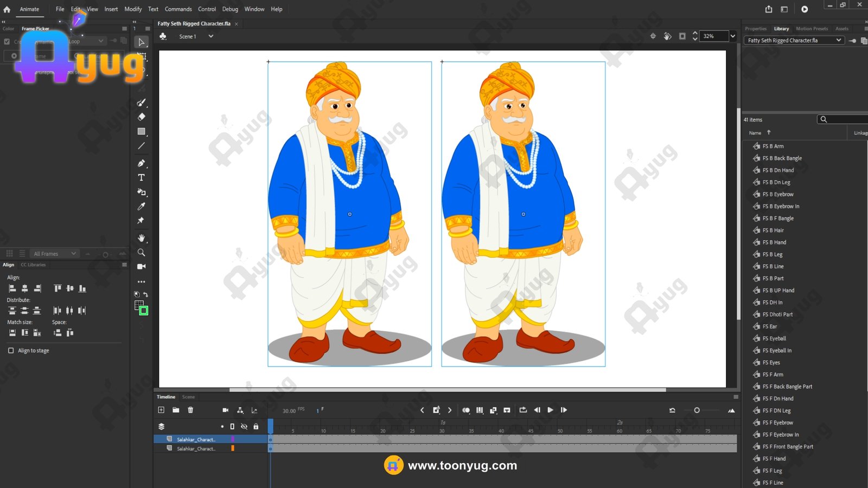
Task: Select the Text tool
Action: click(x=141, y=177)
